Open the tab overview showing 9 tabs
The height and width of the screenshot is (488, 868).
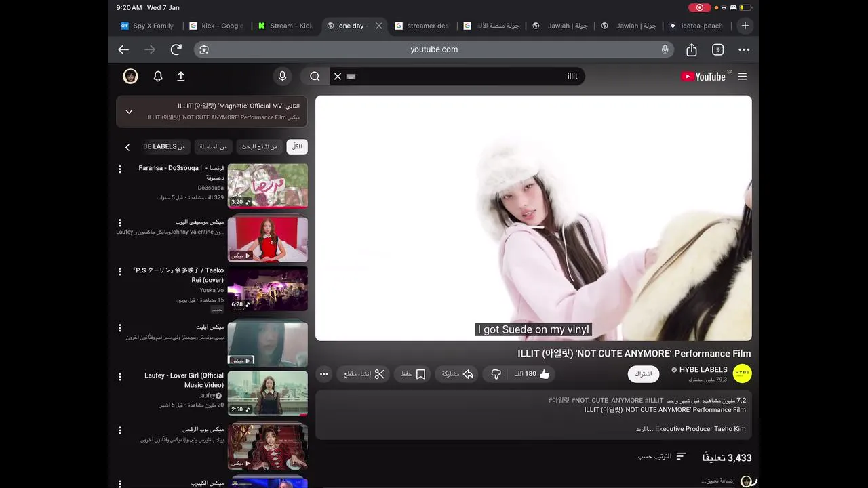click(717, 49)
